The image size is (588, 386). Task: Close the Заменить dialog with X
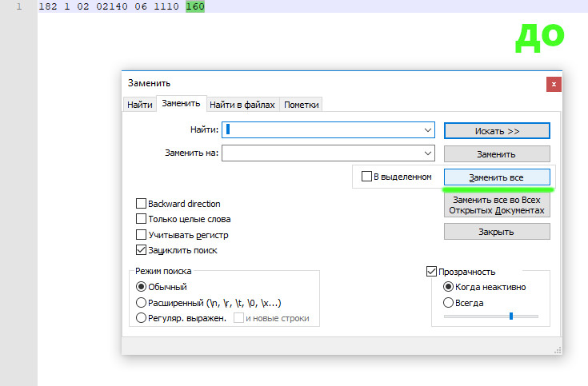552,84
